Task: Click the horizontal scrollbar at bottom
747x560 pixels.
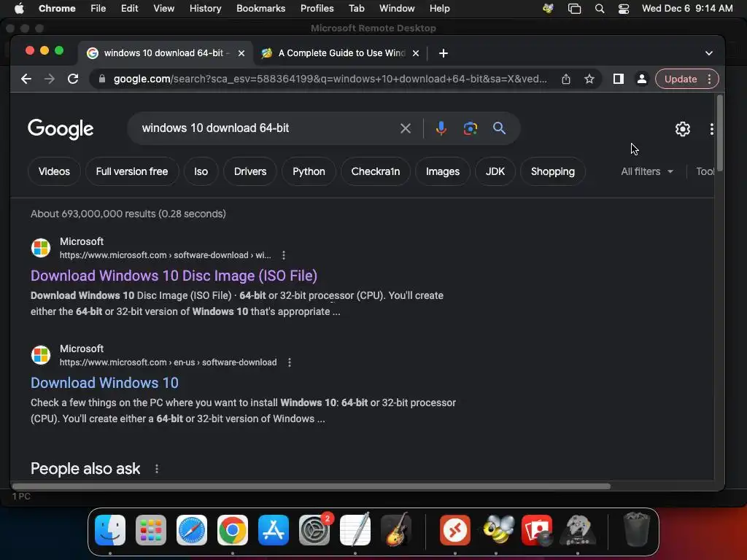Action: 311,486
